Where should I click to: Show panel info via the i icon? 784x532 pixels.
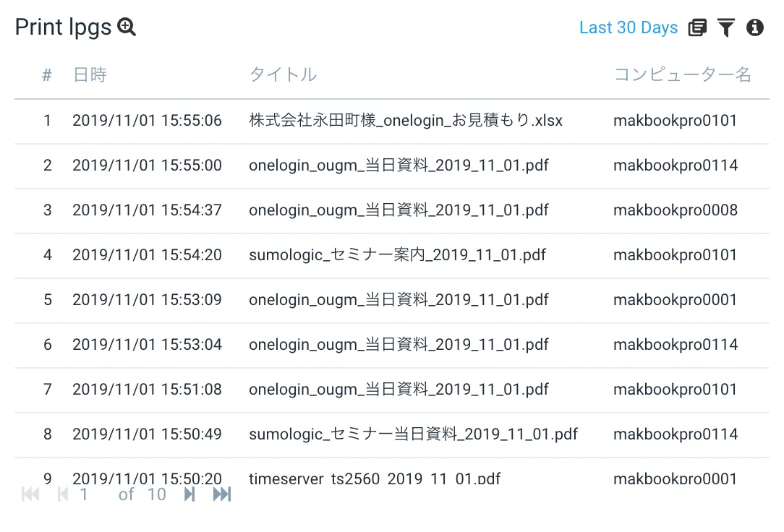click(x=755, y=27)
